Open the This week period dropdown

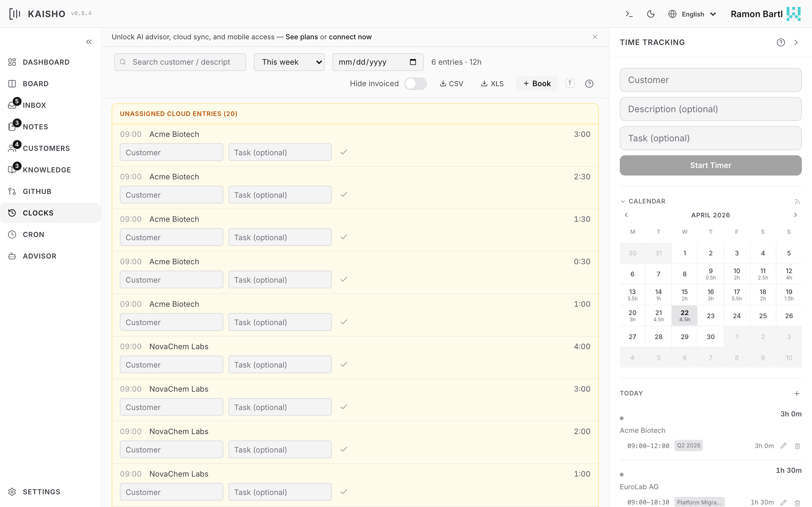[289, 62]
